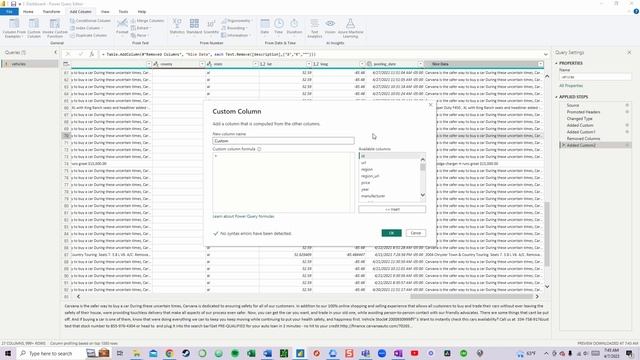The width and height of the screenshot is (640, 360).
Task: Collapse the Queries pane arrow
Action: coord(56,52)
